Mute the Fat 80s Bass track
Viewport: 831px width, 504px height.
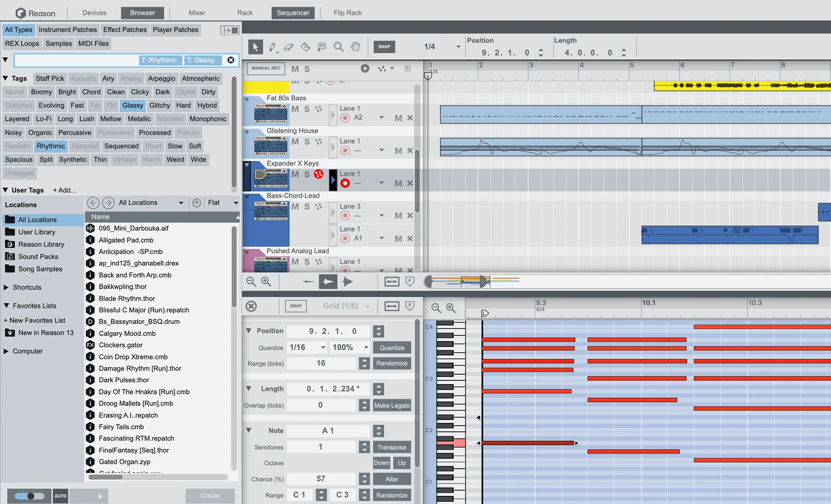[x=294, y=108]
